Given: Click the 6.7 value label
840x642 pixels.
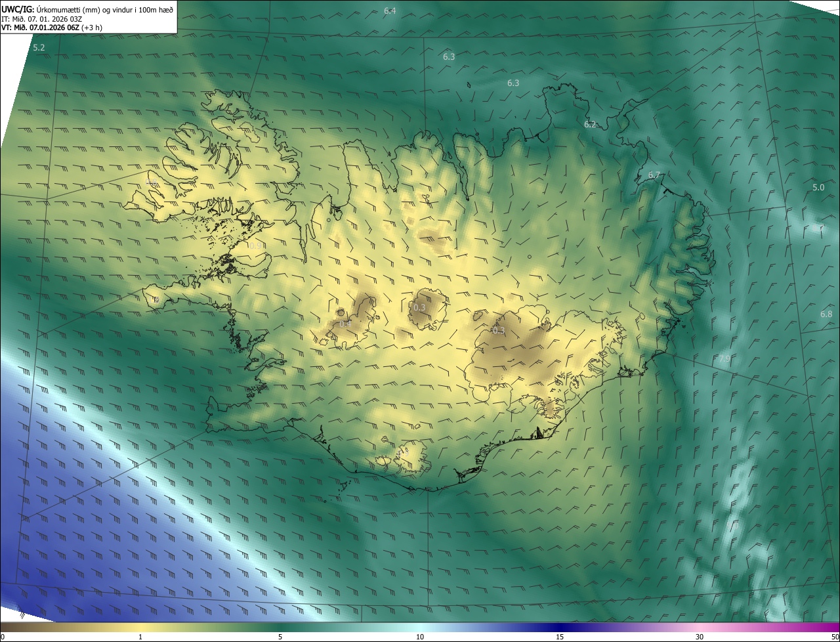Looking at the screenshot, I should click(654, 175).
